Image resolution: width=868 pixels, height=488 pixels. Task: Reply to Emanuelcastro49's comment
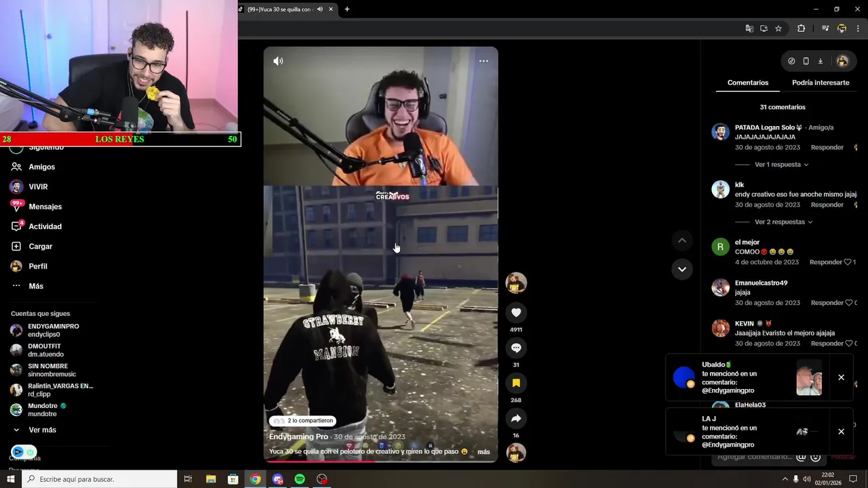coord(827,303)
